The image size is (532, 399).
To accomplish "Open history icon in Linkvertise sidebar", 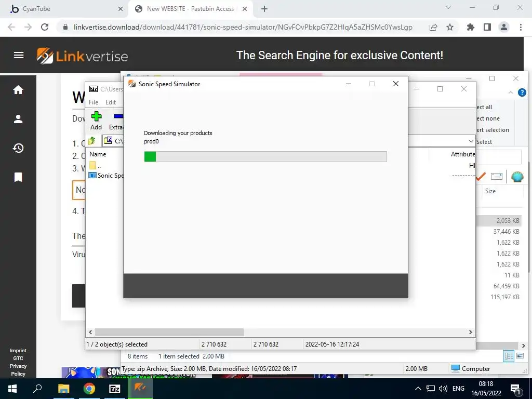I will pyautogui.click(x=18, y=148).
